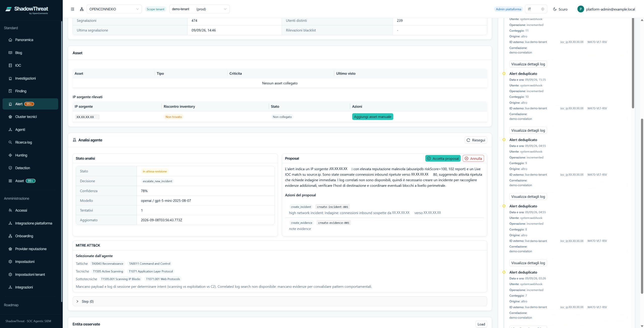This screenshot has width=644, height=328.
Task: Click the Scope tenant tag
Action: pyautogui.click(x=156, y=9)
